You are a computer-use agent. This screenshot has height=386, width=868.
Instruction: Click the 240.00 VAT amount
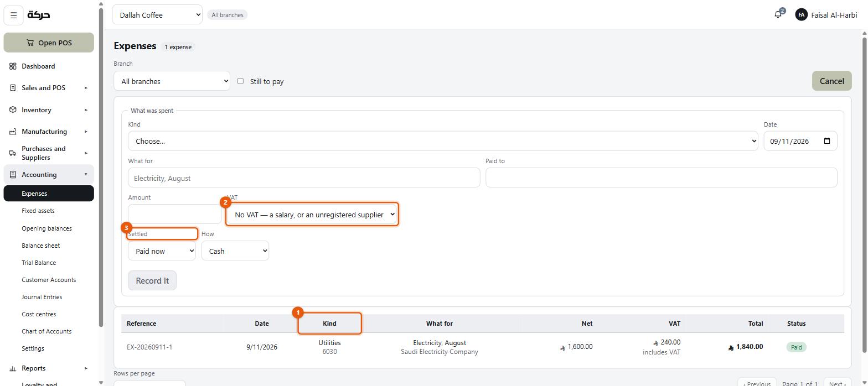pyautogui.click(x=666, y=342)
